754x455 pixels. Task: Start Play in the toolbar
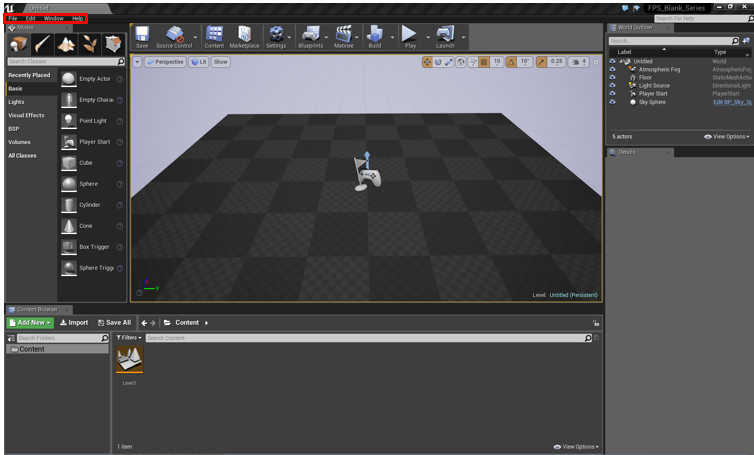[x=410, y=37]
